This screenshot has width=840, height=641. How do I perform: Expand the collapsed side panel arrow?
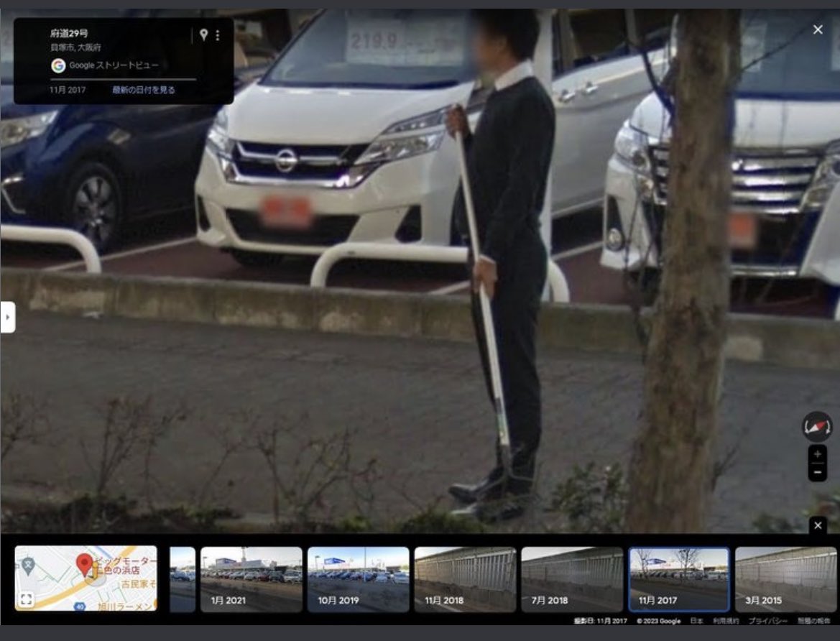tap(7, 317)
